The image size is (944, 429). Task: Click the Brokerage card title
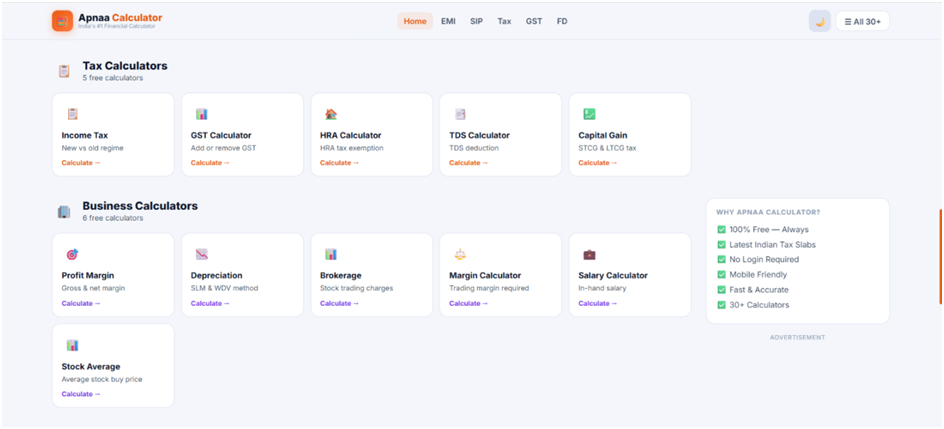(x=341, y=276)
